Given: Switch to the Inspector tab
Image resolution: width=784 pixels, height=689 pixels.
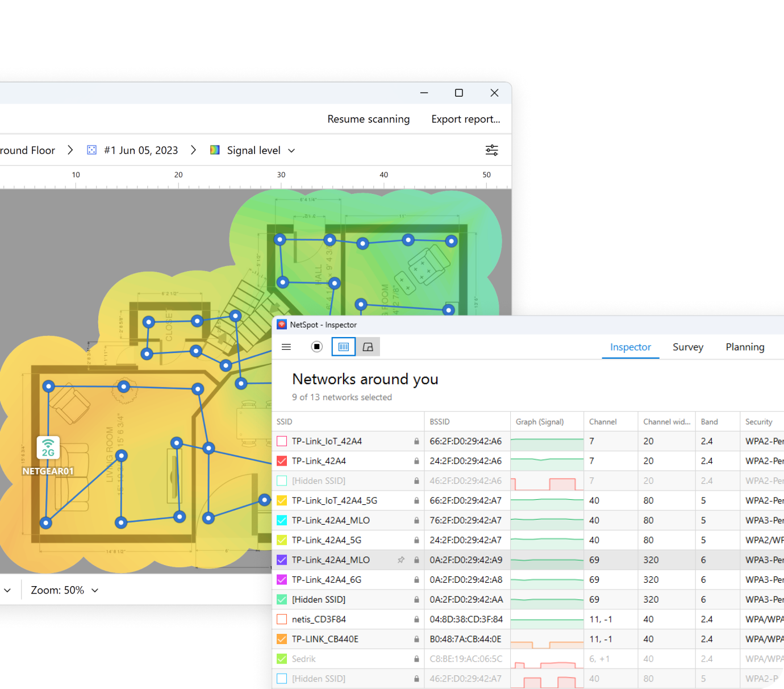Looking at the screenshot, I should [631, 347].
